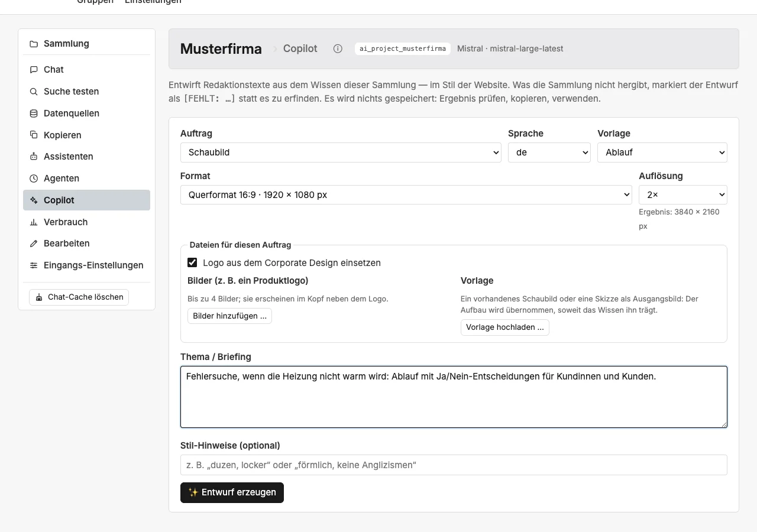Click into the Thema / Briefing text area
Viewport: 757px width, 532px height.
[454, 397]
